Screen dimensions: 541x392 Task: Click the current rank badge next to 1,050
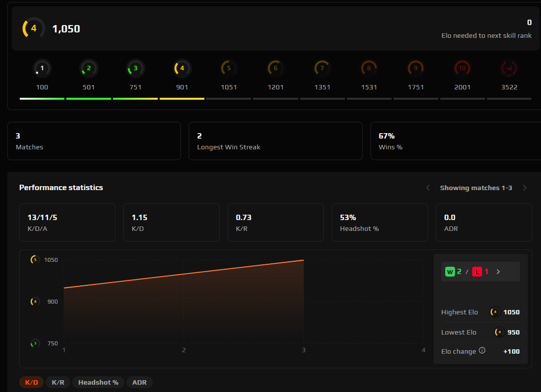[32, 28]
